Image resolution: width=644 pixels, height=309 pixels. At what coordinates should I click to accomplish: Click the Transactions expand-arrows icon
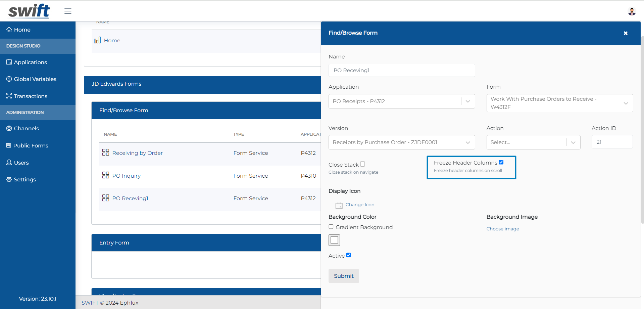coord(9,96)
